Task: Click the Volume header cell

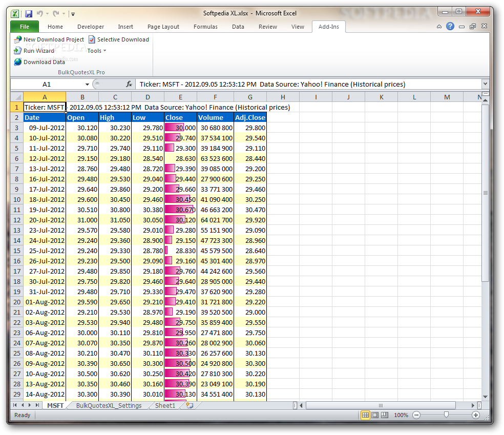Action: [x=215, y=117]
